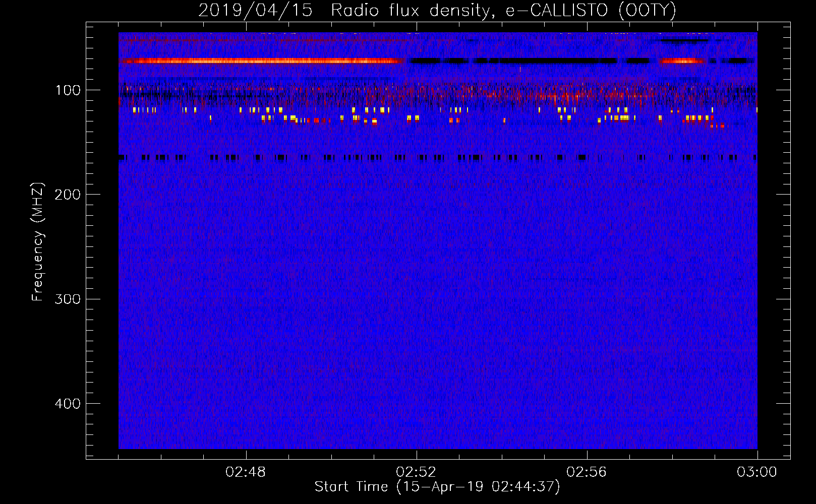Viewport: 816px width, 504px height.
Task: Click the black dashed interference line near 165 MHz
Action: tap(438, 158)
